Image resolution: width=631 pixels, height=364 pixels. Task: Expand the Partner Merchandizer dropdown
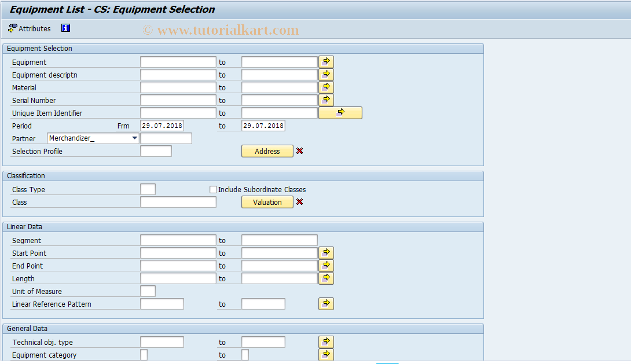pos(134,138)
